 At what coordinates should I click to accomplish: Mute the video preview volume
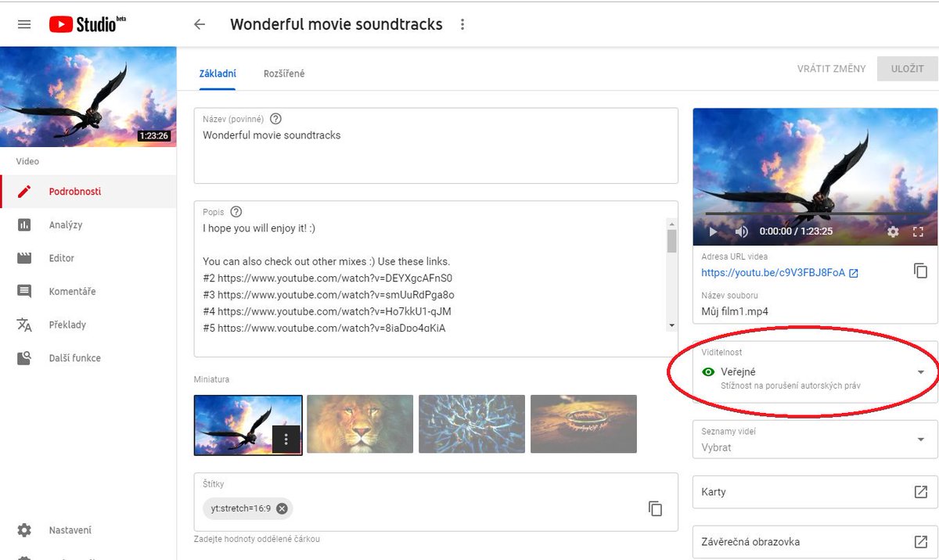[x=742, y=232]
